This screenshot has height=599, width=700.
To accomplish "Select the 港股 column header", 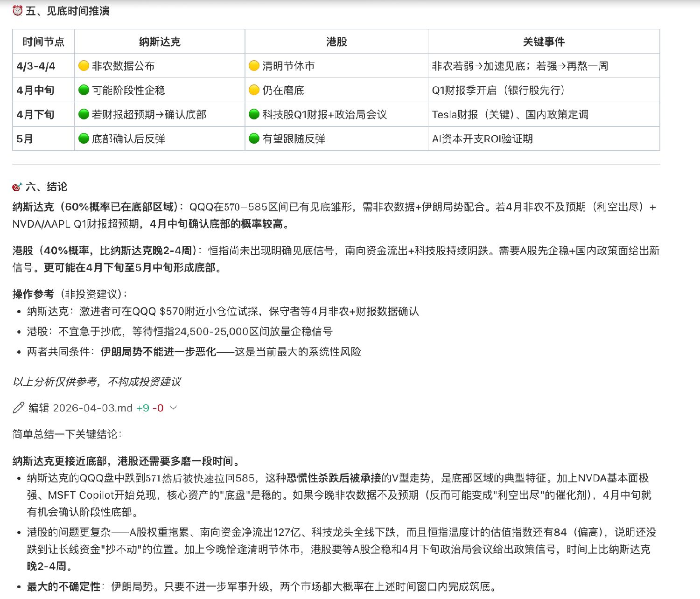I will pyautogui.click(x=336, y=42).
